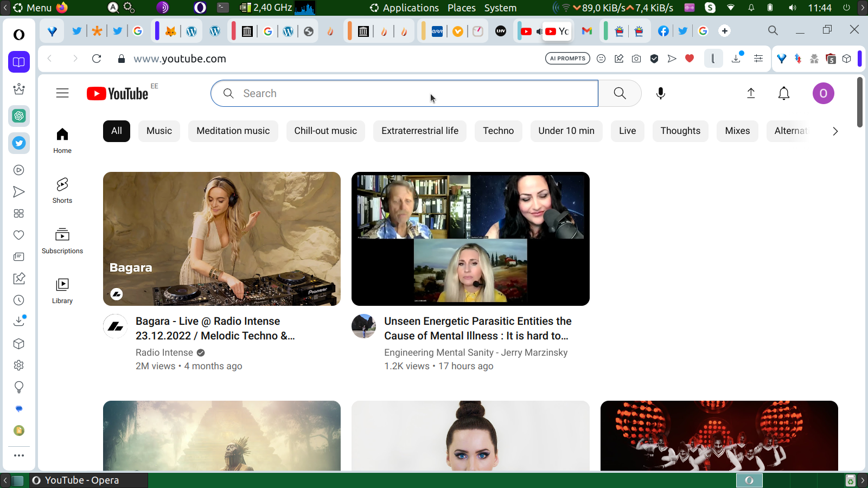Open YouTube notifications bell
The image size is (868, 488).
pos(783,93)
